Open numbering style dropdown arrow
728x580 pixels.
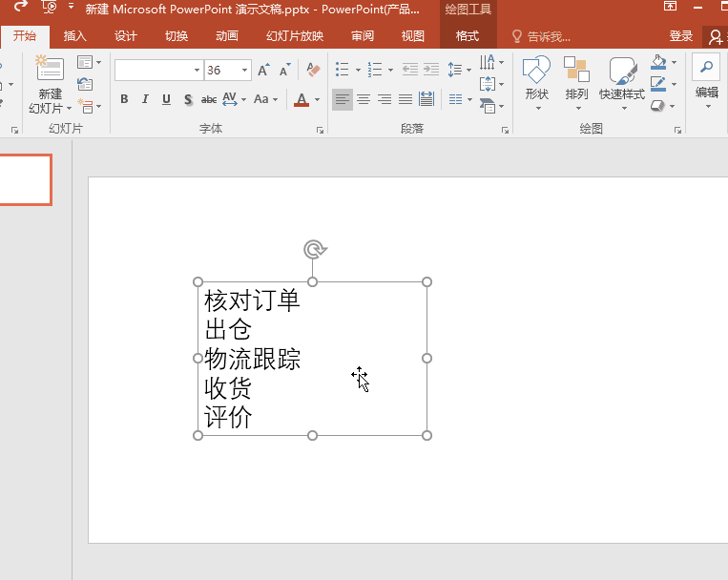390,71
